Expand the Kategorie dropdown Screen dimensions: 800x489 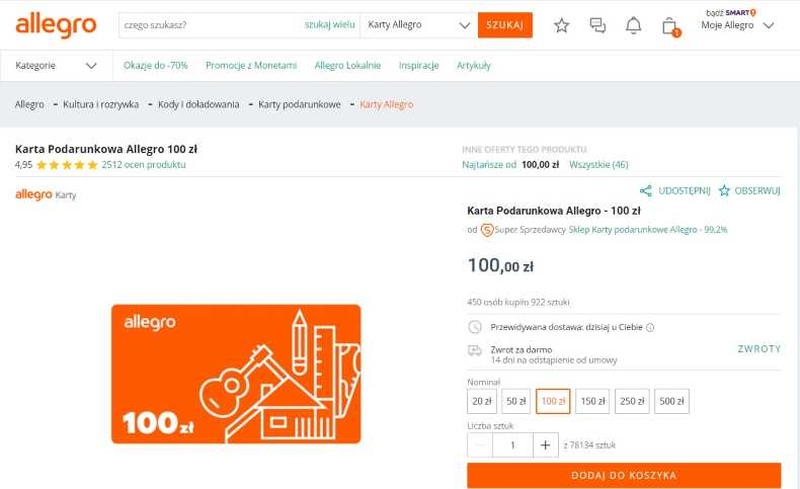pyautogui.click(x=56, y=65)
